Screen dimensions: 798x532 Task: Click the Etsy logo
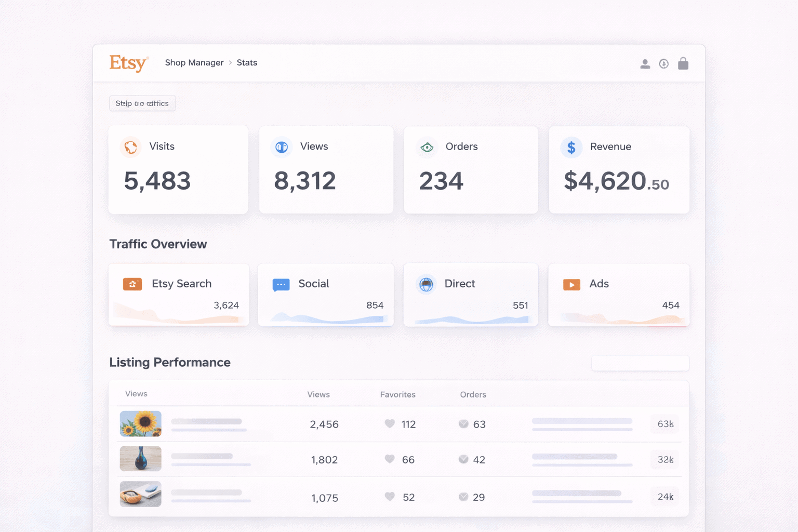(128, 63)
